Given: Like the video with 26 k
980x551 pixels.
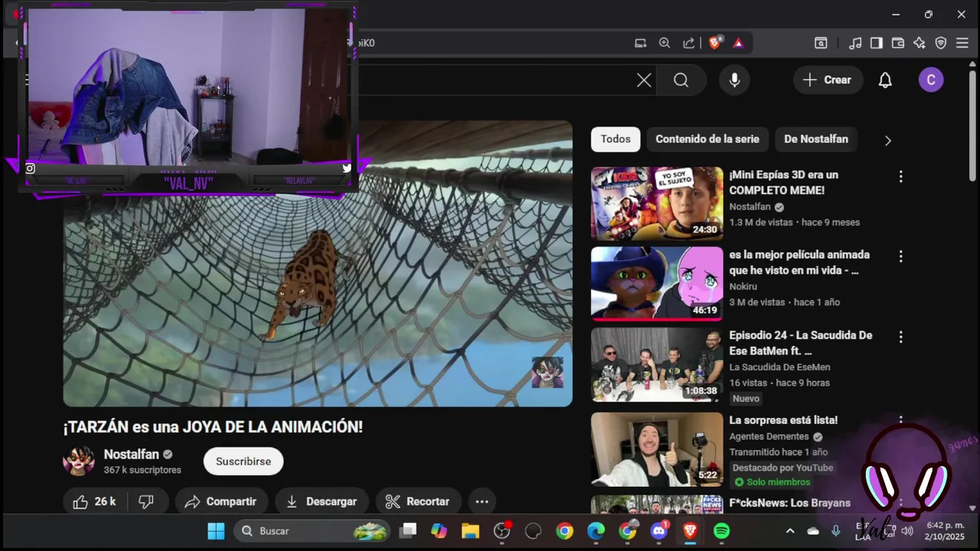Looking at the screenshot, I should [x=95, y=501].
